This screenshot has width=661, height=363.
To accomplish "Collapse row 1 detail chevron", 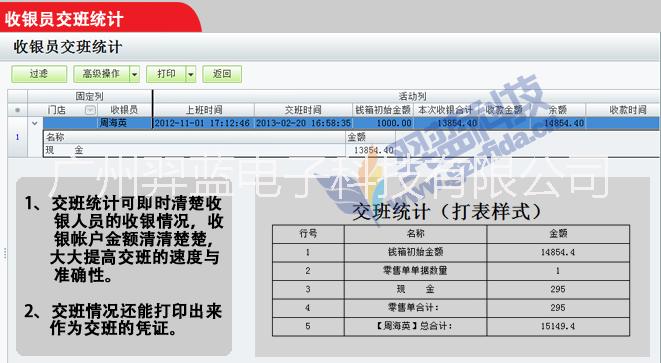I will click(35, 123).
